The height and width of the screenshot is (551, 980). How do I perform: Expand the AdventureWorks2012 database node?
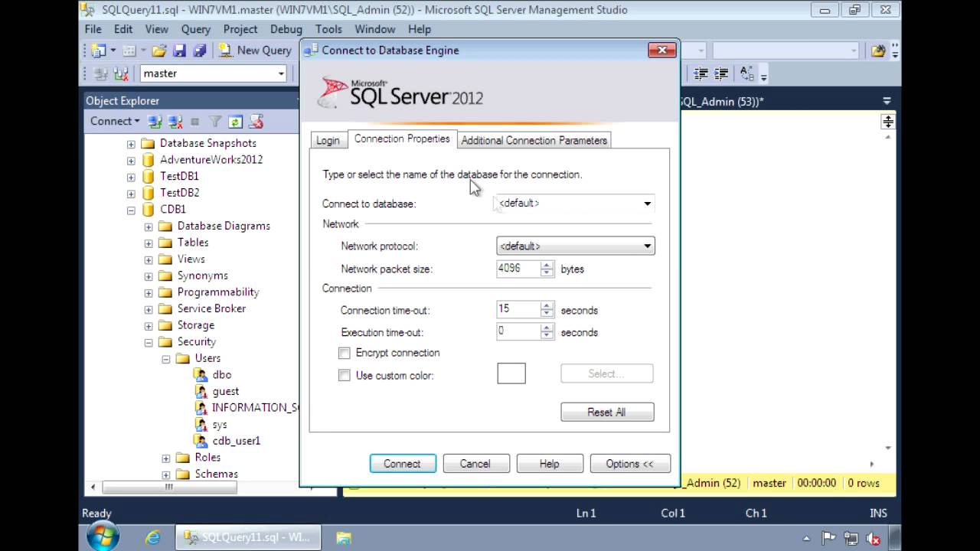coord(131,161)
